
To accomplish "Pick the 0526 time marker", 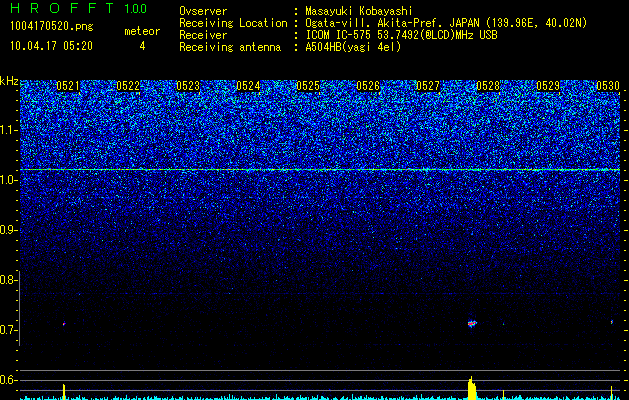I will coord(368,86).
